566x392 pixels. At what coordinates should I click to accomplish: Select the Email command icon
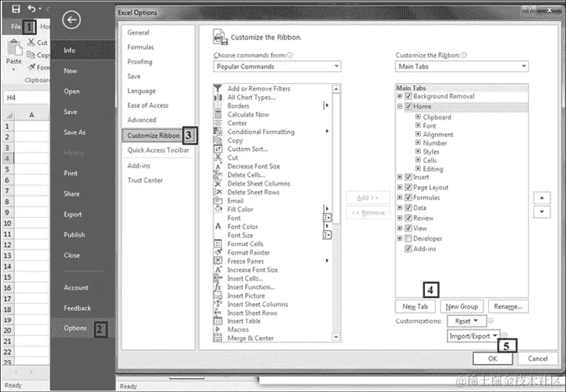[x=218, y=200]
